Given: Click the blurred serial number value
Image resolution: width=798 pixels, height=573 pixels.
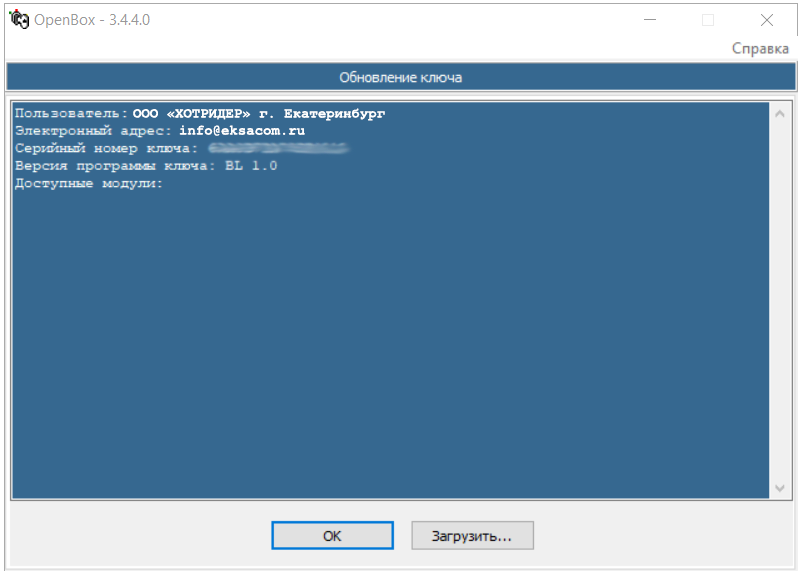Looking at the screenshot, I should [278, 149].
